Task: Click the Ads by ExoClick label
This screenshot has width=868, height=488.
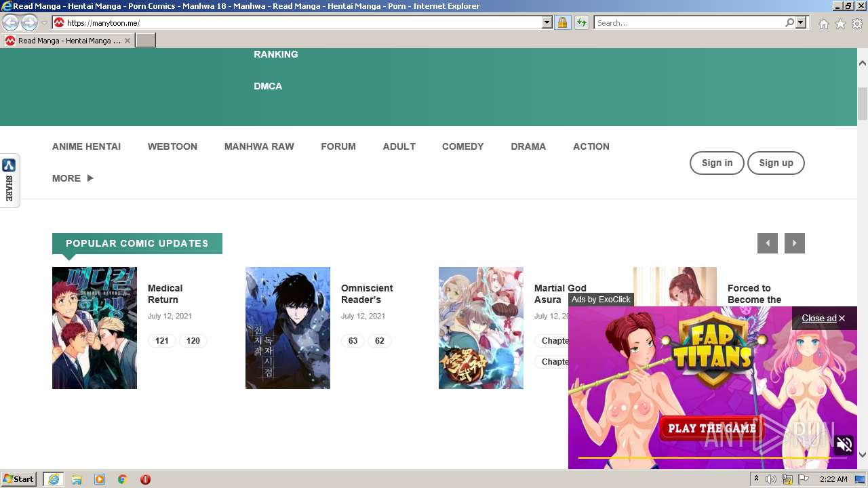Action: click(x=601, y=300)
